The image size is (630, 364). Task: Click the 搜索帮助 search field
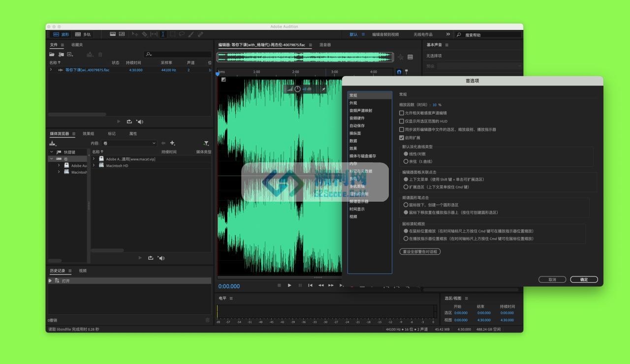tap(487, 35)
